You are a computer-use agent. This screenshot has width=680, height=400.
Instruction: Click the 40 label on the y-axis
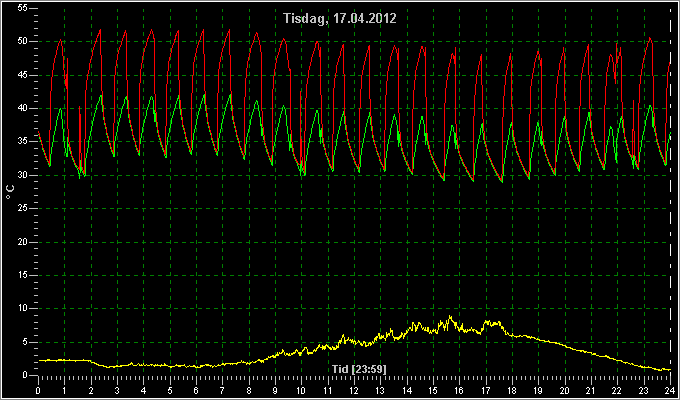click(x=23, y=108)
